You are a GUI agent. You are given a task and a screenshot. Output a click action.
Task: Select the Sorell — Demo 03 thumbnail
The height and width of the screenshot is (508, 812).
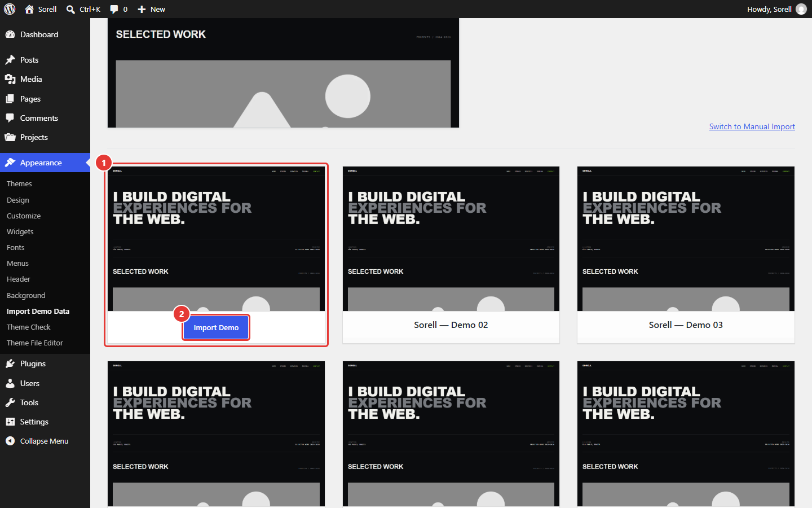coord(686,239)
